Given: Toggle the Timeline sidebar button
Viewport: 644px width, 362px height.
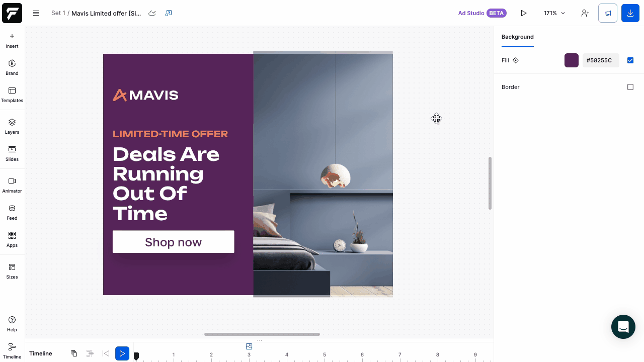Looking at the screenshot, I should pos(12,351).
